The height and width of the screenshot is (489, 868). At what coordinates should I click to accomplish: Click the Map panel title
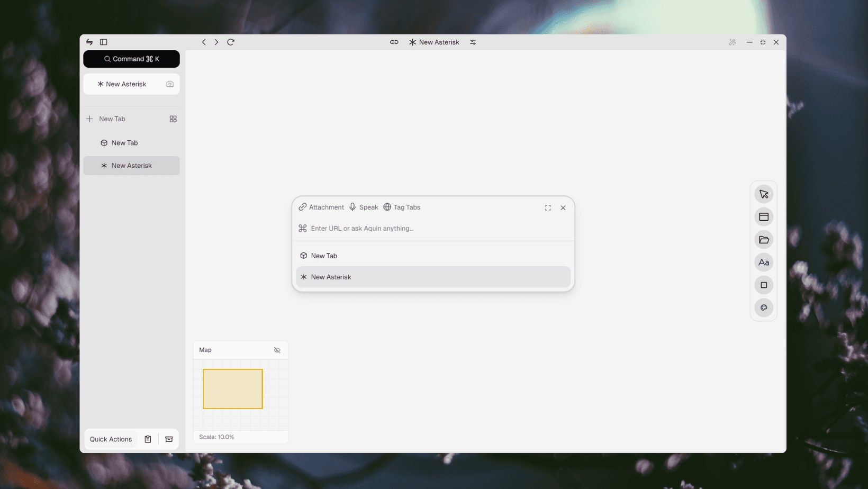[205, 350]
